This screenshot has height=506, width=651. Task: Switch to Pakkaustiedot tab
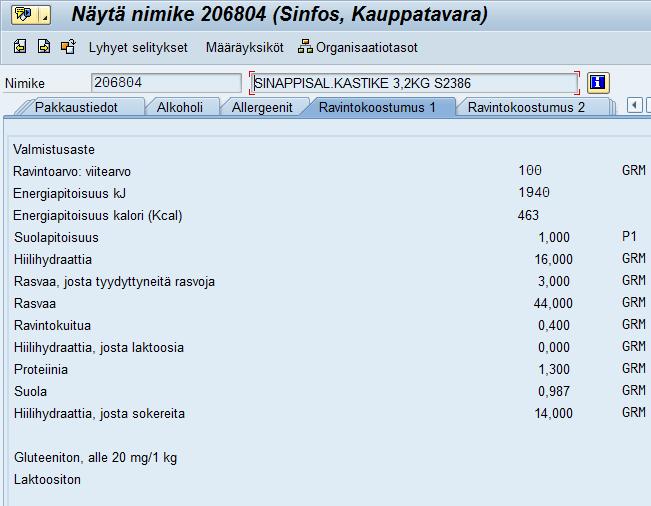click(x=76, y=108)
